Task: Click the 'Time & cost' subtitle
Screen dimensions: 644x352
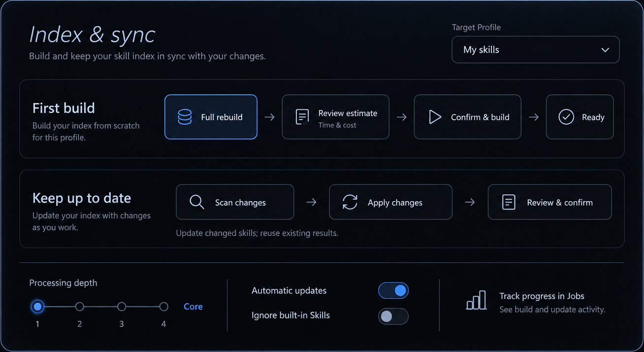Action: (x=337, y=125)
